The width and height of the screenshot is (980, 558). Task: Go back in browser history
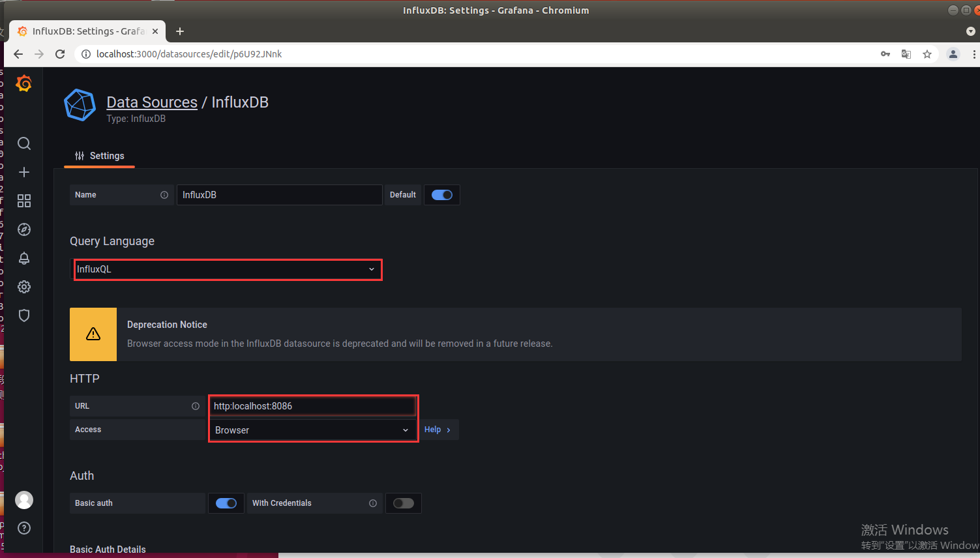(18, 54)
